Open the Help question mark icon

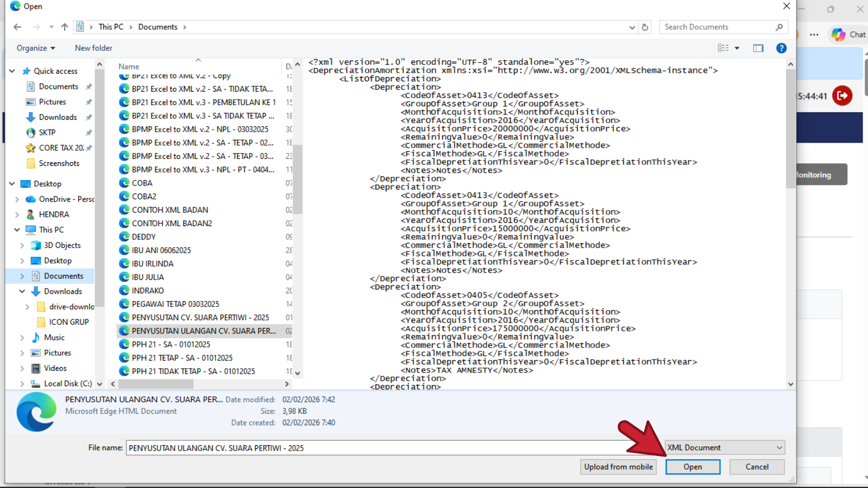(x=781, y=48)
